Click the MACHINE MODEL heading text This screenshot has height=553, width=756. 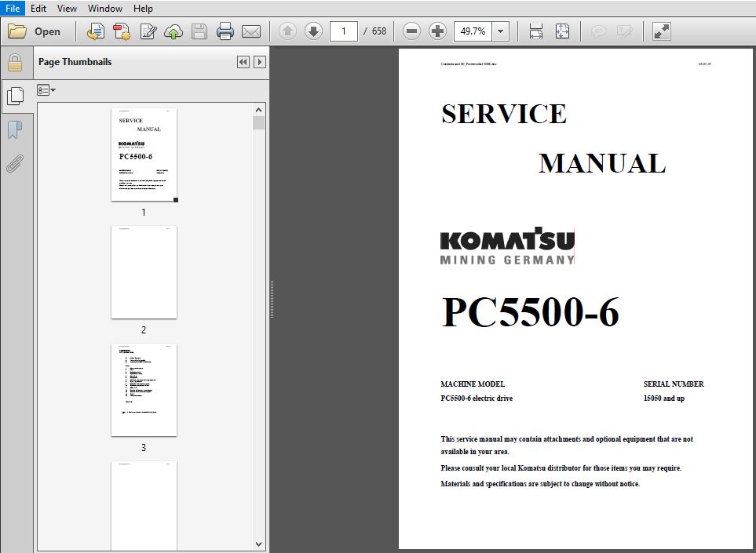coord(473,384)
